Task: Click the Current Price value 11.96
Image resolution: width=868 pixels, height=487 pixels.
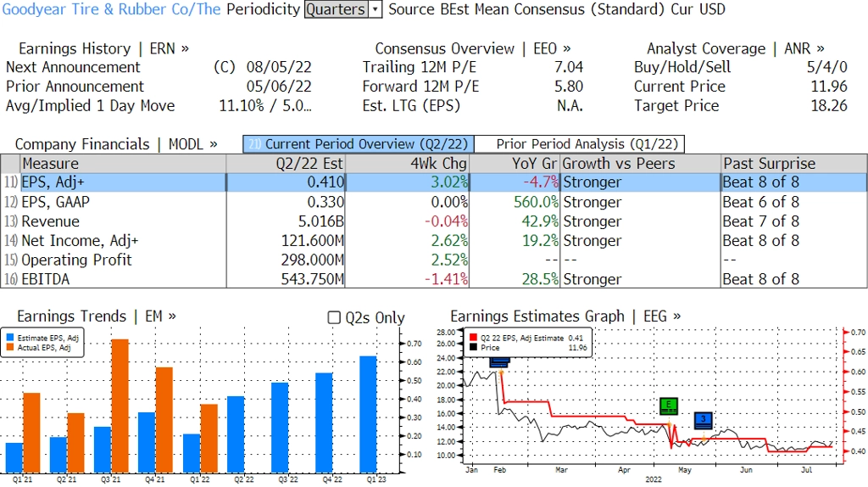Action: click(829, 87)
